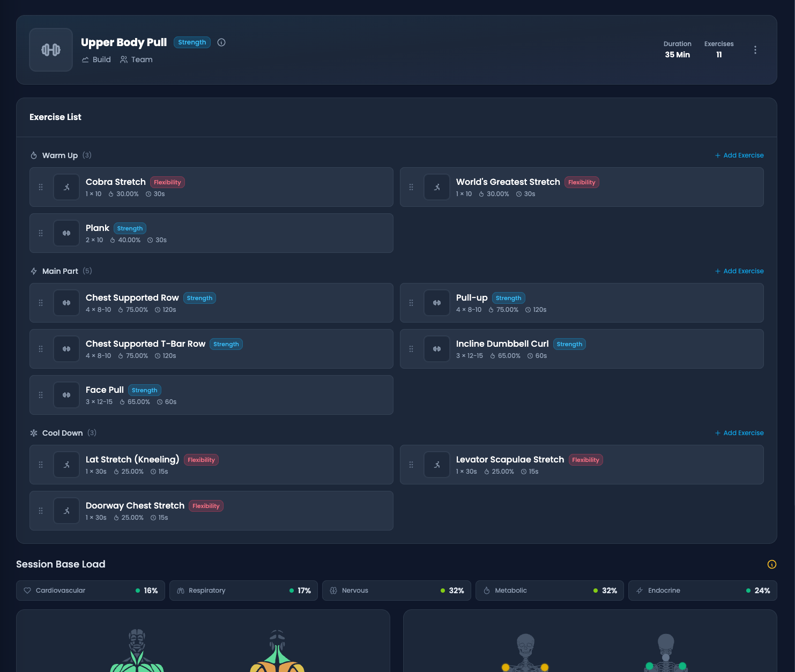
Task: Click Add Exercise in the Cool Down section
Action: coord(739,432)
